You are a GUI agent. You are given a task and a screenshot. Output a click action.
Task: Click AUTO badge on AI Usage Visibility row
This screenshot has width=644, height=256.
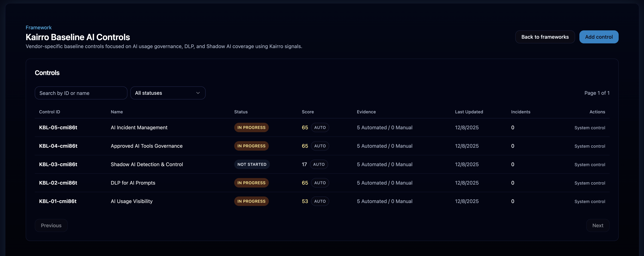(x=320, y=201)
